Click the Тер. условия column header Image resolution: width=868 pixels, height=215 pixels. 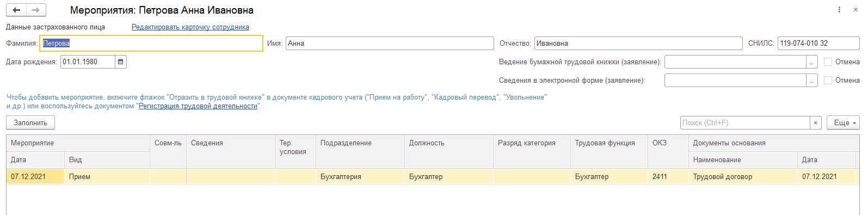296,151
